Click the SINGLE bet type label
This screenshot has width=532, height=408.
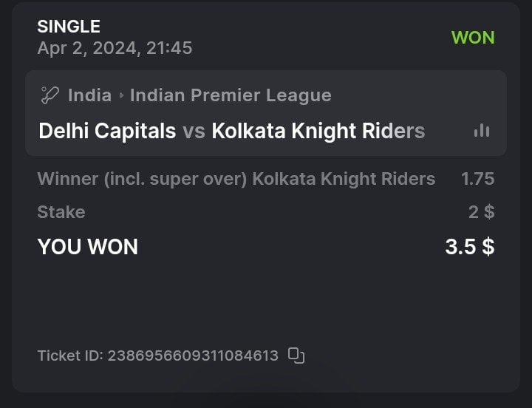click(x=69, y=27)
